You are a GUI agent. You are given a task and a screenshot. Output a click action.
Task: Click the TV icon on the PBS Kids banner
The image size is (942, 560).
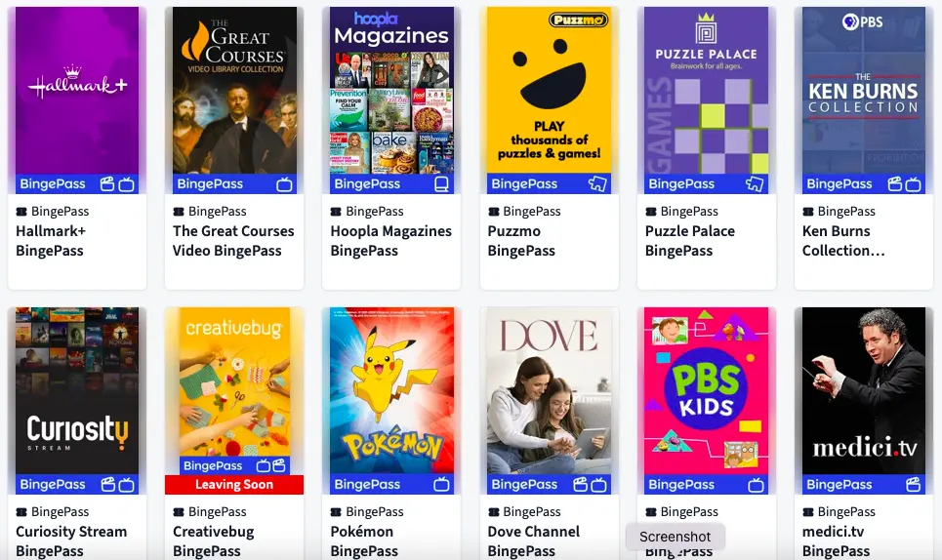click(756, 484)
